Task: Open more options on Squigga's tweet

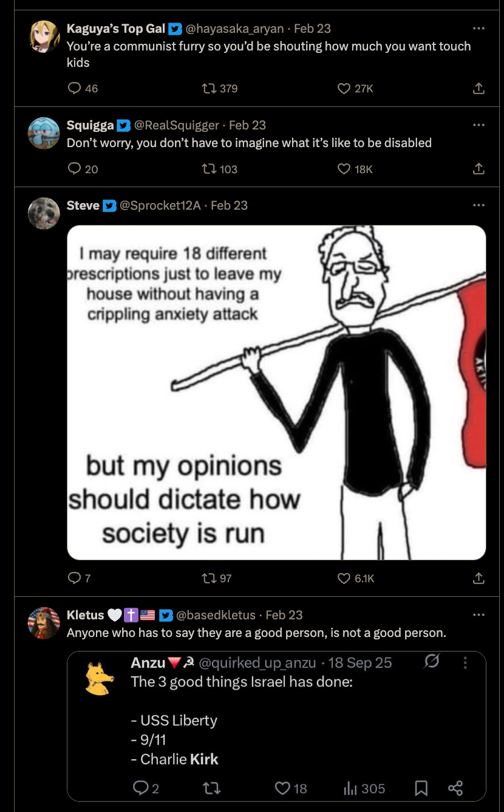Action: 478,125
